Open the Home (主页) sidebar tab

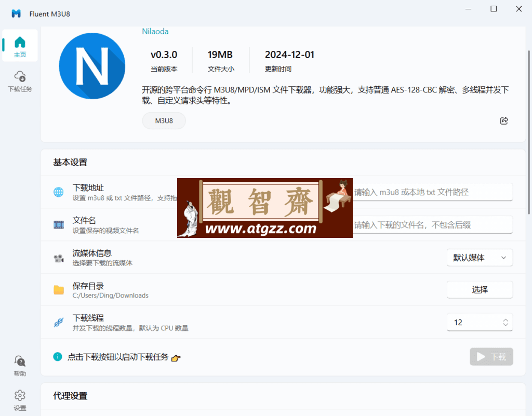[20, 45]
